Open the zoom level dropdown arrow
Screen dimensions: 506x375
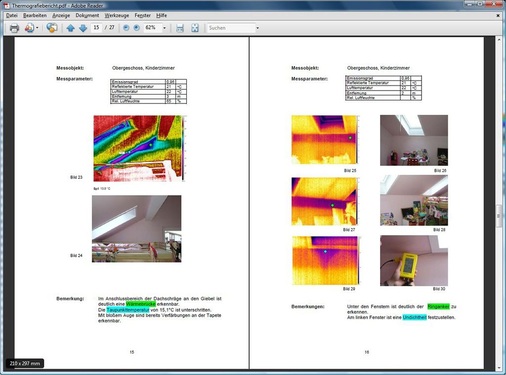pyautogui.click(x=164, y=28)
